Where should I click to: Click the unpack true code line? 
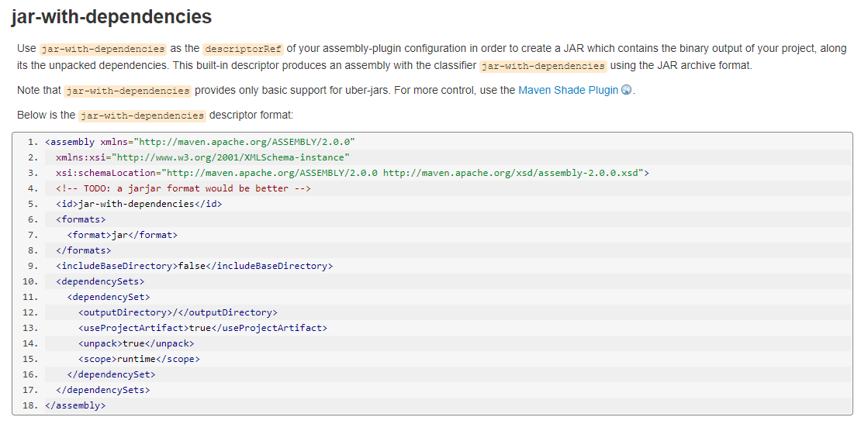[x=136, y=343]
